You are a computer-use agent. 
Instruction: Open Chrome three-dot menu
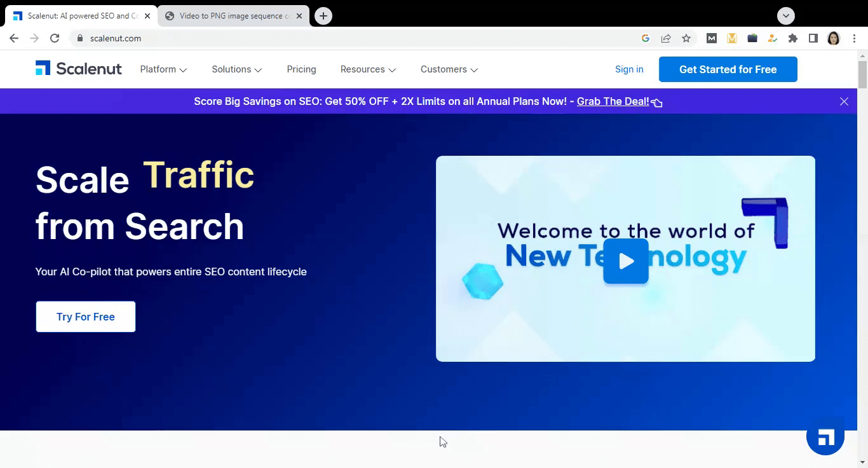point(855,38)
